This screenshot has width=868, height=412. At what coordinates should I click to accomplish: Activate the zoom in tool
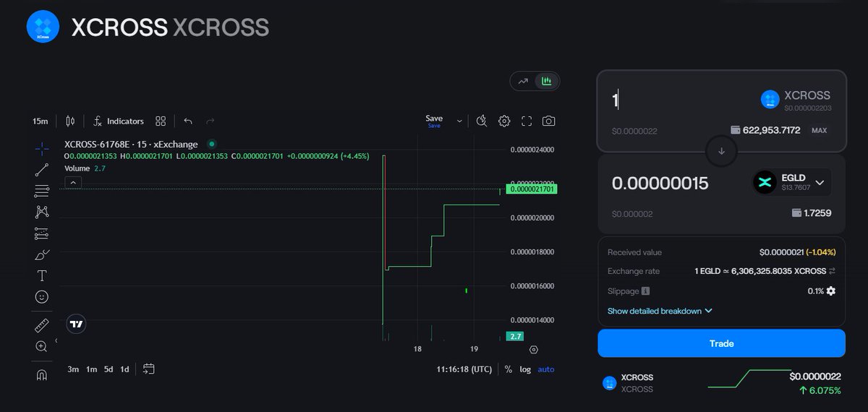pyautogui.click(x=42, y=346)
